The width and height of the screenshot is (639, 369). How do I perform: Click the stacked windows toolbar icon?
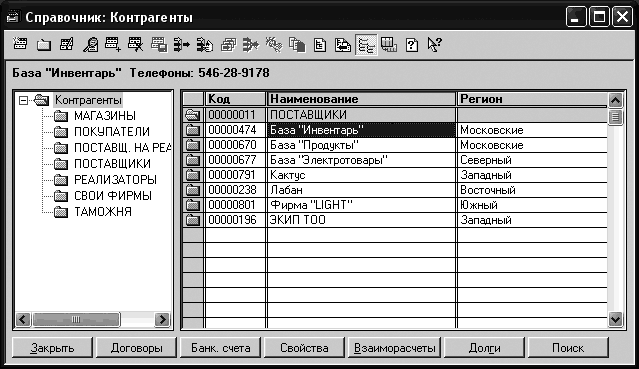pos(228,44)
